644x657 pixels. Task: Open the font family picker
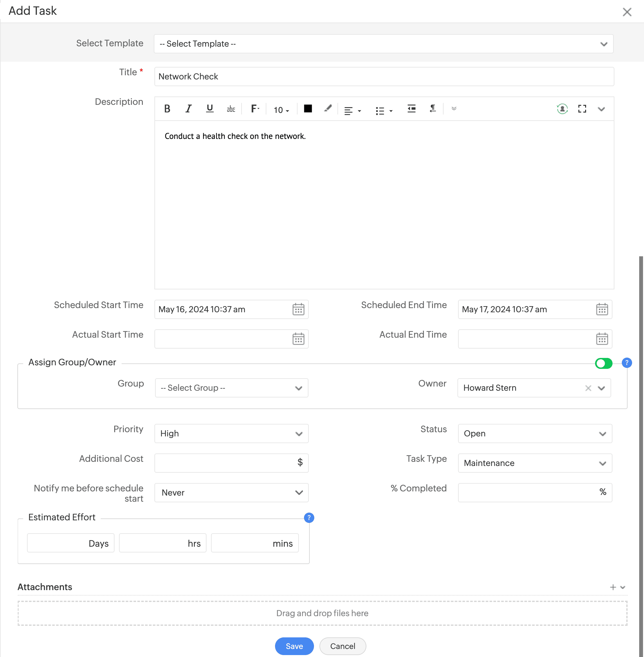(x=255, y=109)
